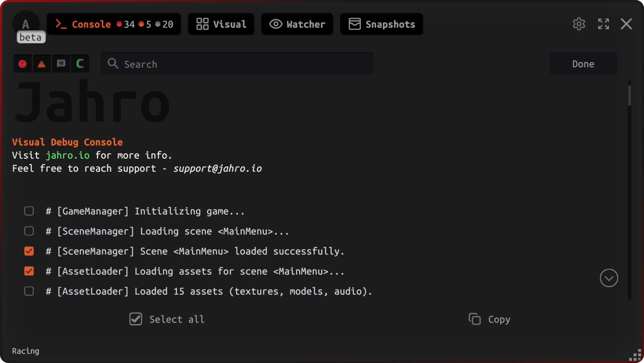
Task: Toggle the orange warning filter icon
Action: click(42, 64)
